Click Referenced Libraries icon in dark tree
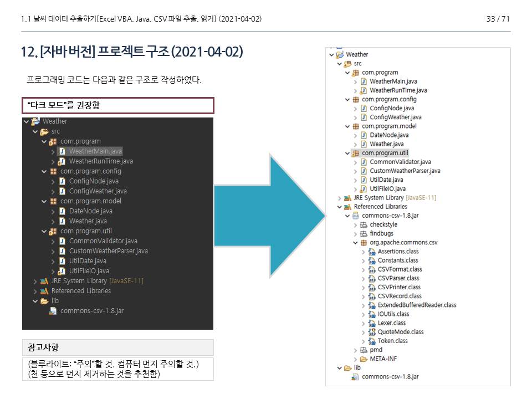This screenshot has height=399, width=532. coord(44,291)
